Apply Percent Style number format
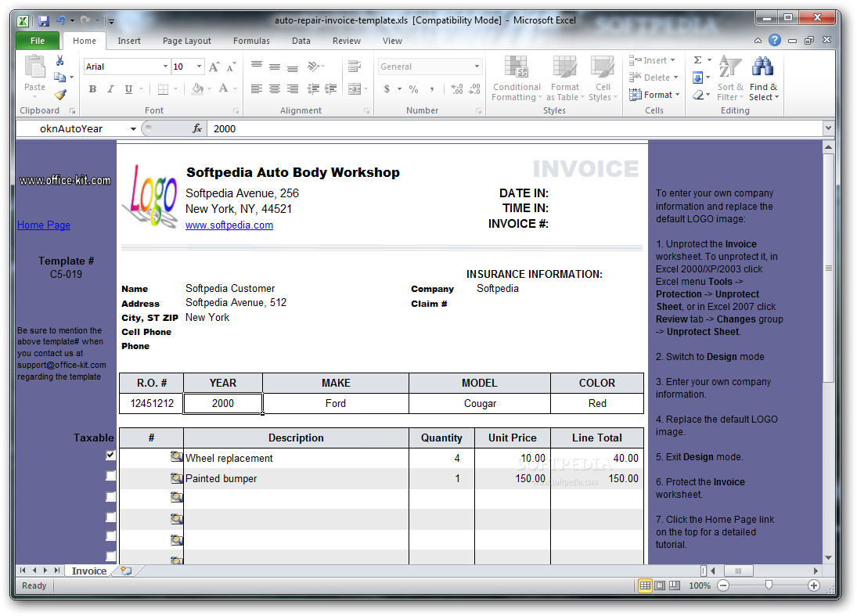 (x=414, y=89)
